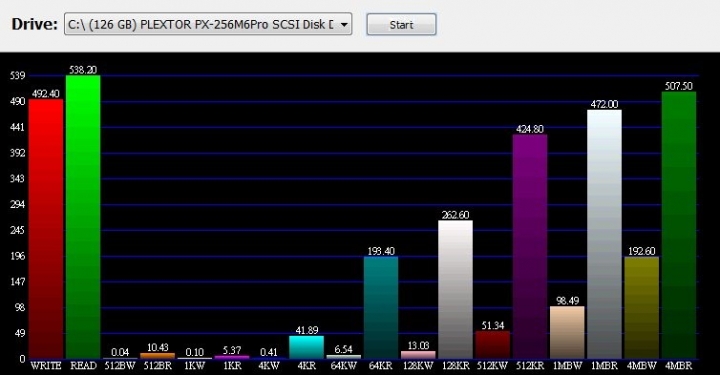Click the value 0.10 label
The height and width of the screenshot is (375, 720).
point(195,352)
